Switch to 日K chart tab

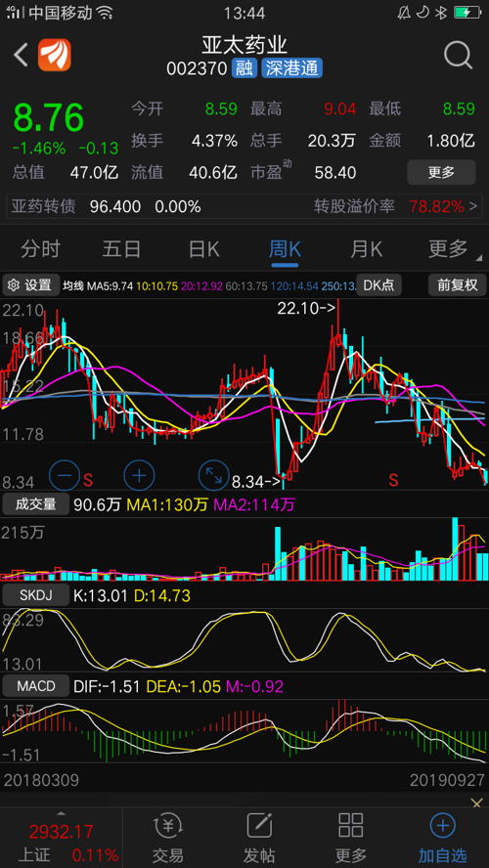click(203, 249)
